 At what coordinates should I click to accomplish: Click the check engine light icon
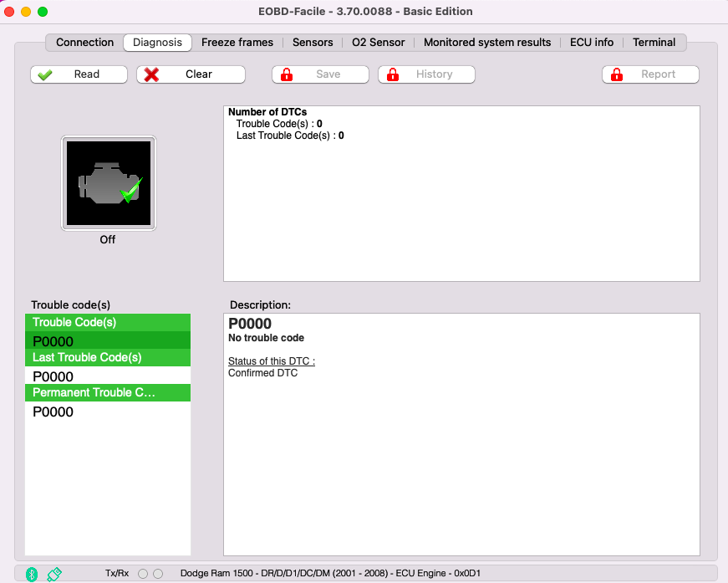coord(108,183)
